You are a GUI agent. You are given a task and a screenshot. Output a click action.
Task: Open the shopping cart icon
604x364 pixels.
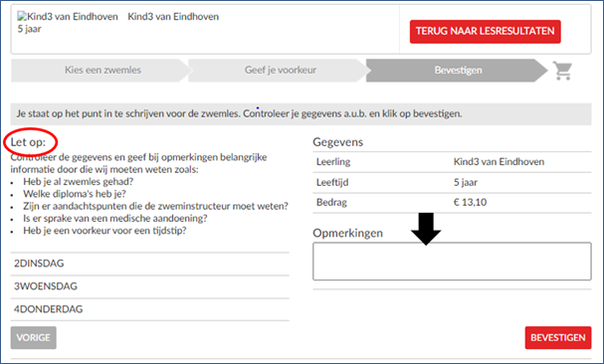[x=562, y=71]
